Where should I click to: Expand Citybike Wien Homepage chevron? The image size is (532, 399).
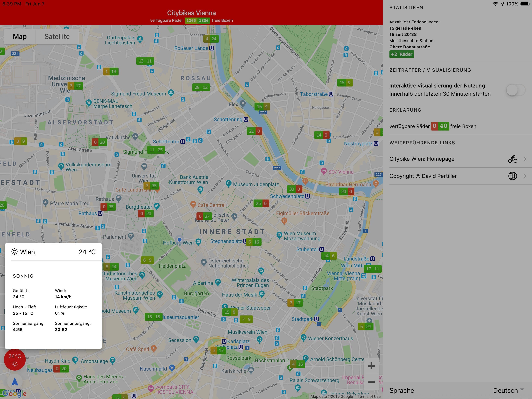point(525,159)
